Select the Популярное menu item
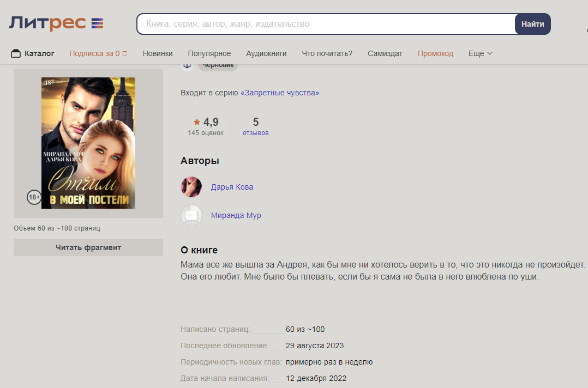 [x=209, y=53]
